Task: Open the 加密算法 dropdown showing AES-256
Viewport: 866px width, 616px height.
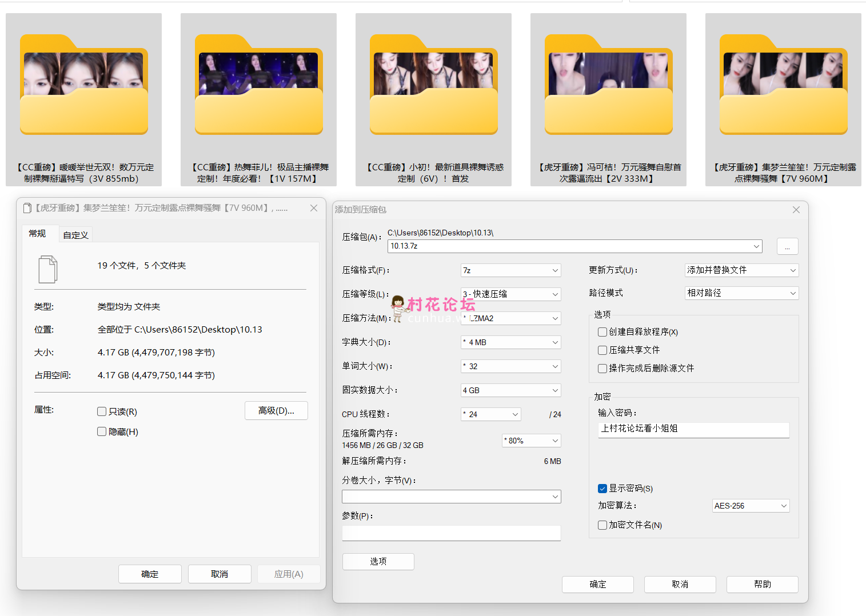Action: click(751, 506)
